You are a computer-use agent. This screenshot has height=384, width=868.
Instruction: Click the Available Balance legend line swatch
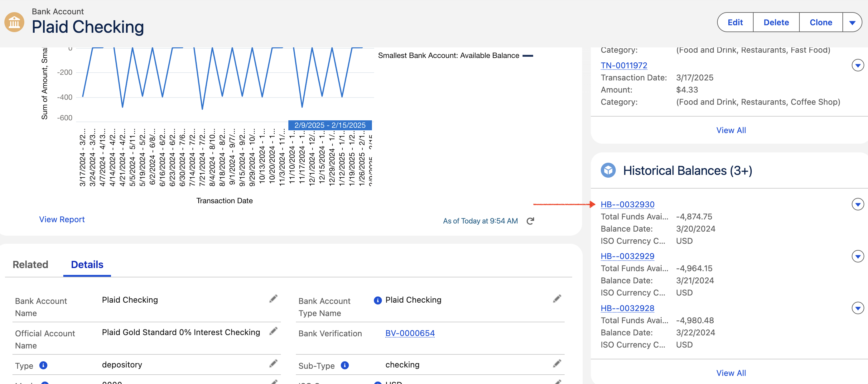528,55
